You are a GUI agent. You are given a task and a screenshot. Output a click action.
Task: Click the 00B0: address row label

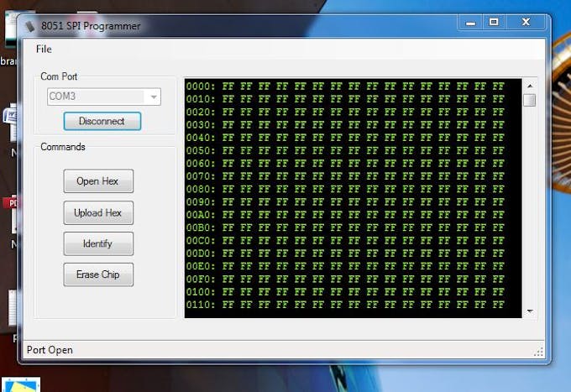pyautogui.click(x=201, y=227)
